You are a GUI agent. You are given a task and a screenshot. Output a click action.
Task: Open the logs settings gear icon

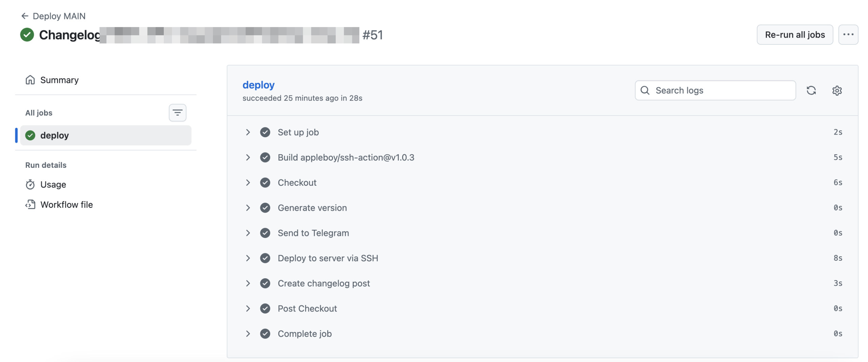click(x=837, y=90)
